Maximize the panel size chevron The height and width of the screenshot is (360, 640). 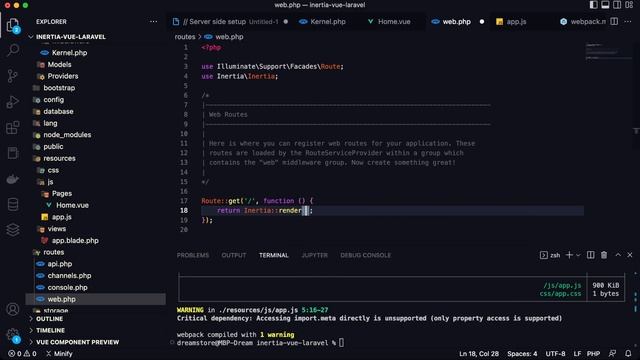click(x=618, y=255)
